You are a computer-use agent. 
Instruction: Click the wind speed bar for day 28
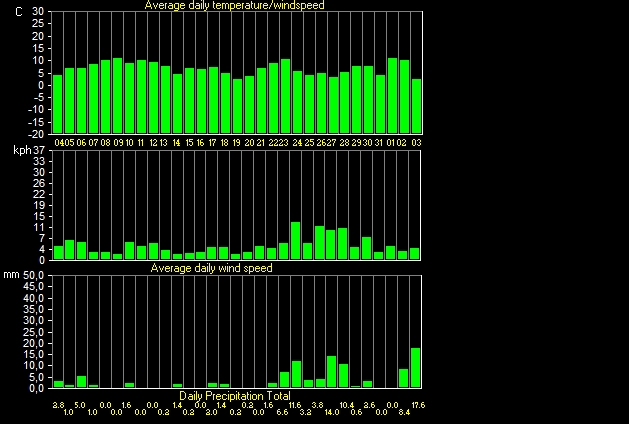point(343,243)
